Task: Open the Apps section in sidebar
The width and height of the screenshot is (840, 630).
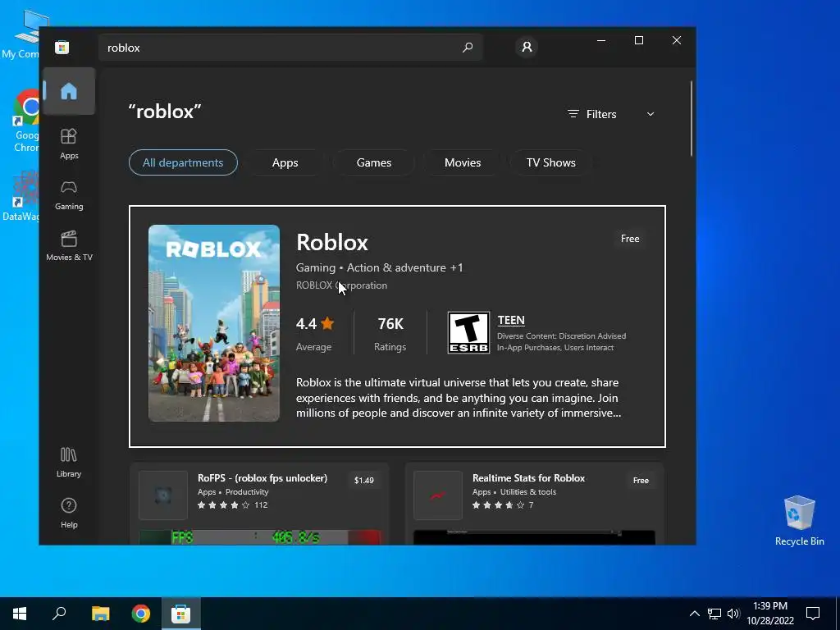Action: [x=69, y=144]
